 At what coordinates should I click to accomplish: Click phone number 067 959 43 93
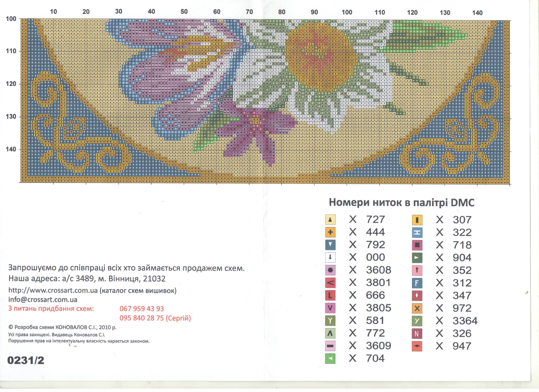click(x=142, y=309)
